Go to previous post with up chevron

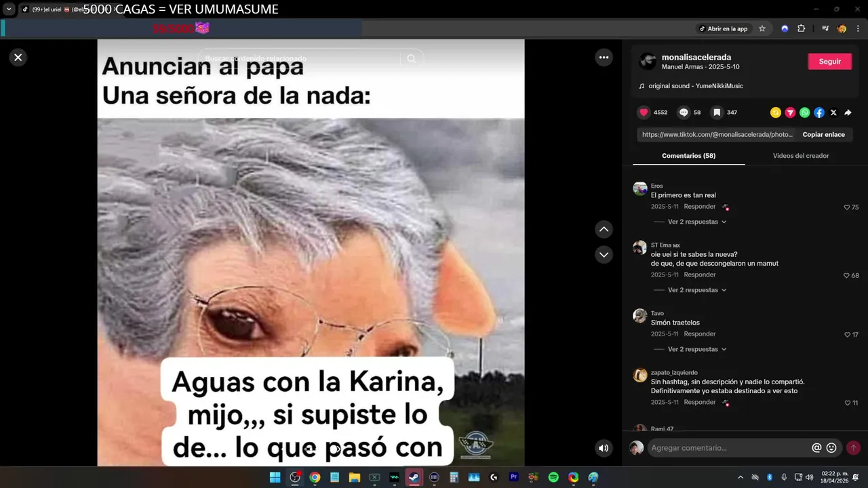point(604,229)
